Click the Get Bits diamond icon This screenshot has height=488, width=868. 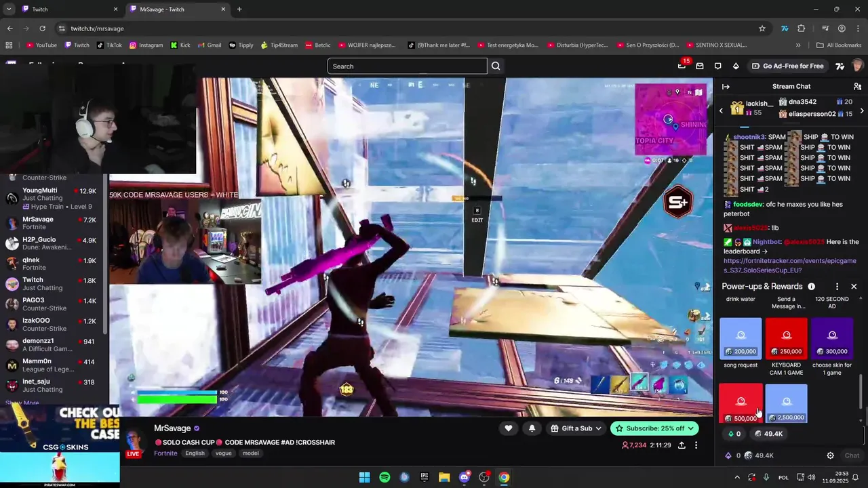736,66
